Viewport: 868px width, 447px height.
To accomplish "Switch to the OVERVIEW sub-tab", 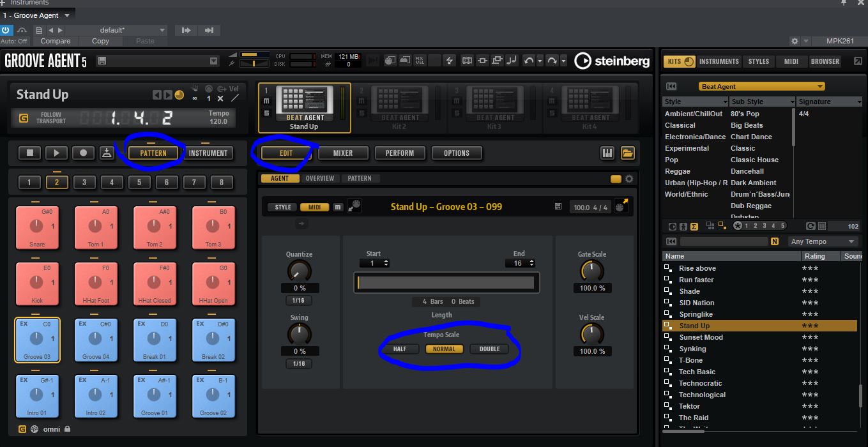I will 319,178.
